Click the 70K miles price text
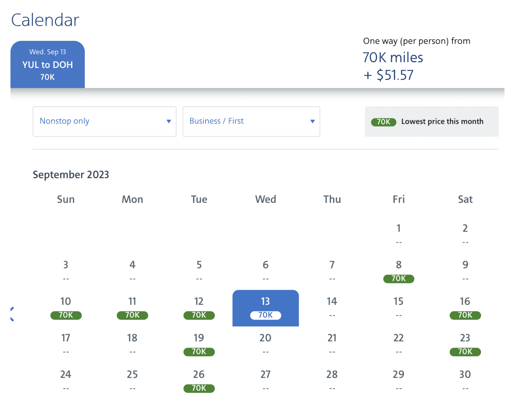Image resolution: width=517 pixels, height=420 pixels. 392,58
